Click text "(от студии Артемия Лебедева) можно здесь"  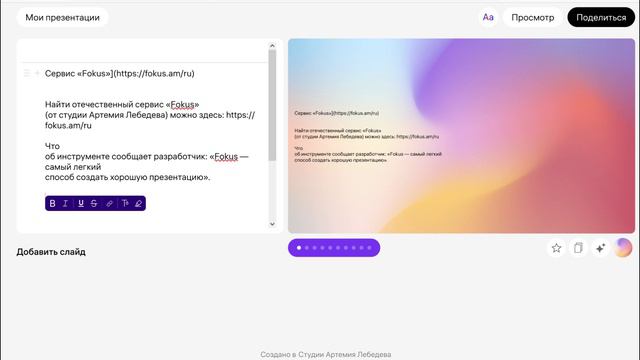coord(134,115)
